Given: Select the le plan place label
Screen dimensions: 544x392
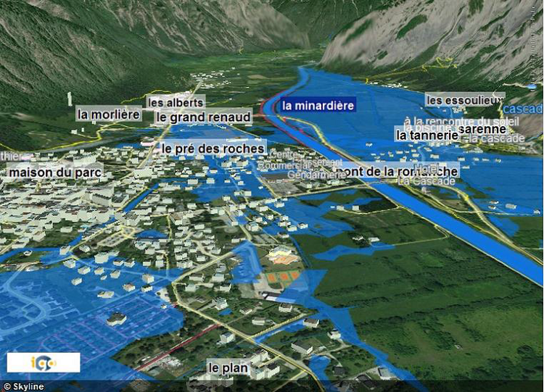Looking at the screenshot, I should (x=228, y=368).
